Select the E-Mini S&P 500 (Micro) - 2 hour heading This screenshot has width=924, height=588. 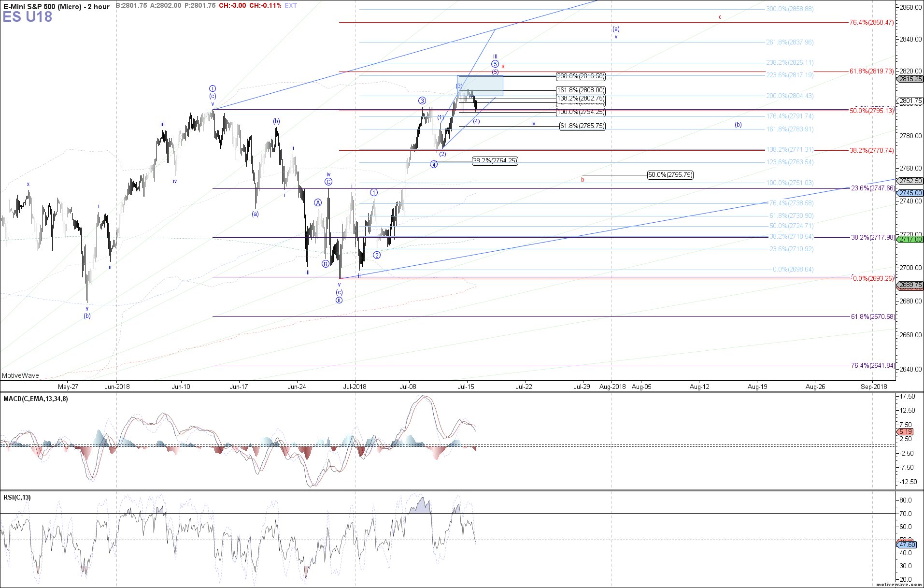tap(57, 6)
